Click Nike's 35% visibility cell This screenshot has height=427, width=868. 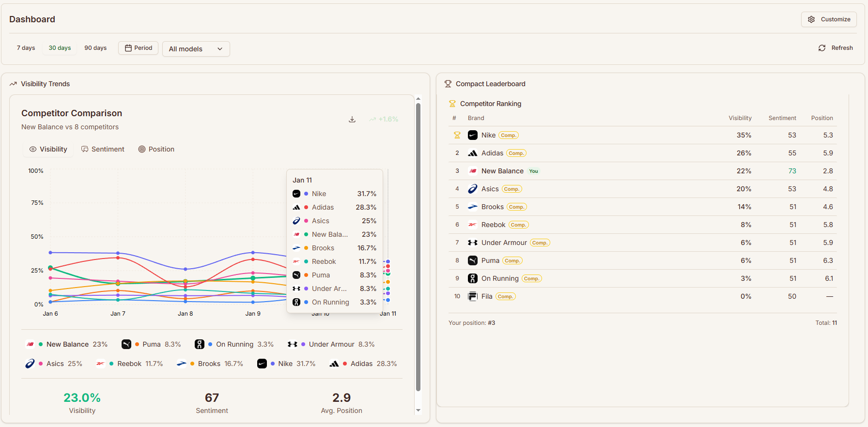click(744, 135)
